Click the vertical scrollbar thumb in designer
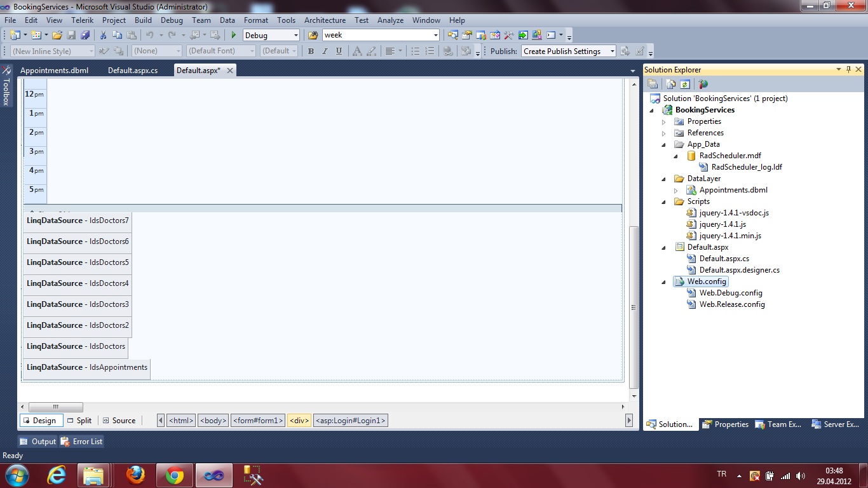 tap(634, 308)
